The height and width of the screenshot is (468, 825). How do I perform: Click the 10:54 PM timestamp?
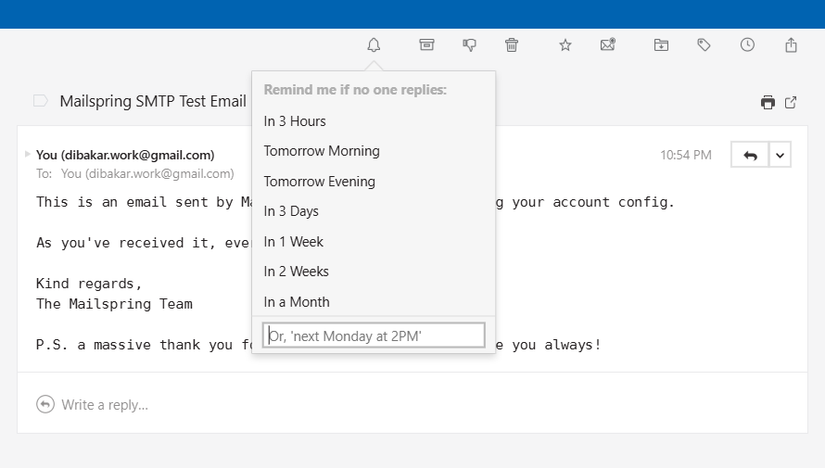[686, 155]
